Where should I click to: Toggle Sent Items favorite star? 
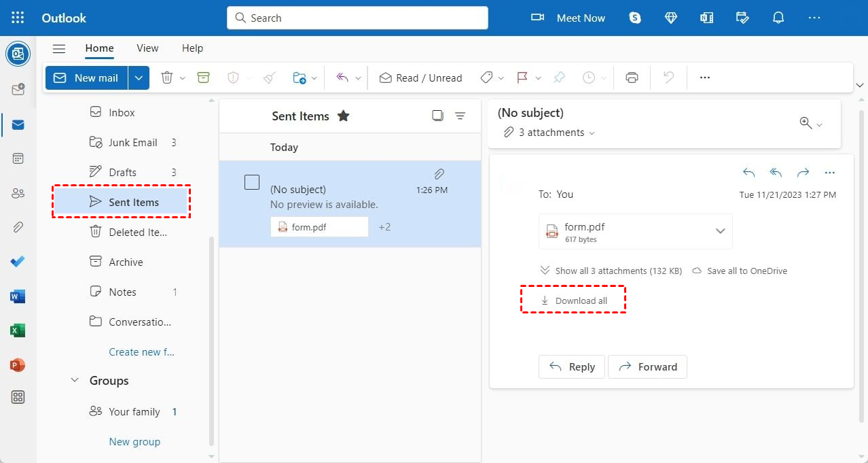344,116
